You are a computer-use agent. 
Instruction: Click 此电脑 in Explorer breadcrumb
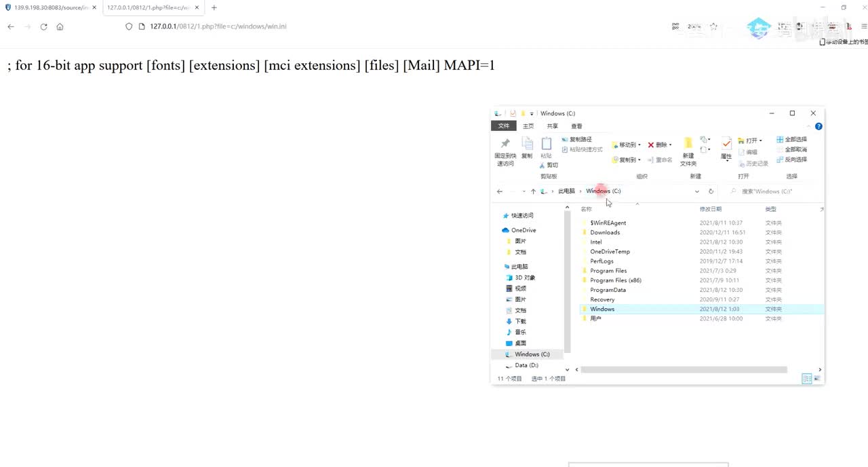point(566,191)
